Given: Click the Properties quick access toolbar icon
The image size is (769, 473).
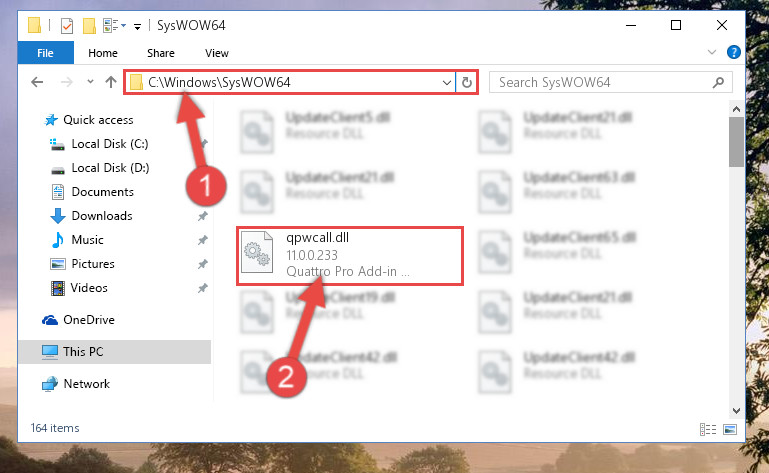Looking at the screenshot, I should (67, 26).
